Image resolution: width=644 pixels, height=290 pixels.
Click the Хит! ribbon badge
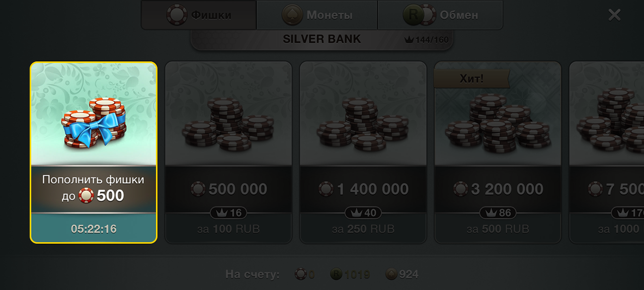[x=471, y=79]
